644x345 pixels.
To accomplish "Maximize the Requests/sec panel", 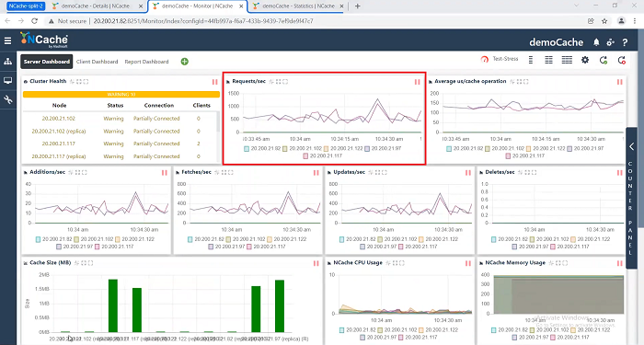I will 285,81.
